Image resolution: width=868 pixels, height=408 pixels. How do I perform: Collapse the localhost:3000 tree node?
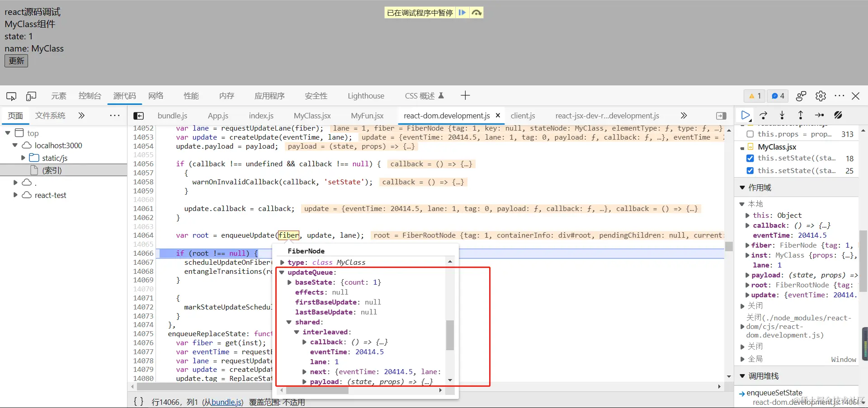(15, 145)
